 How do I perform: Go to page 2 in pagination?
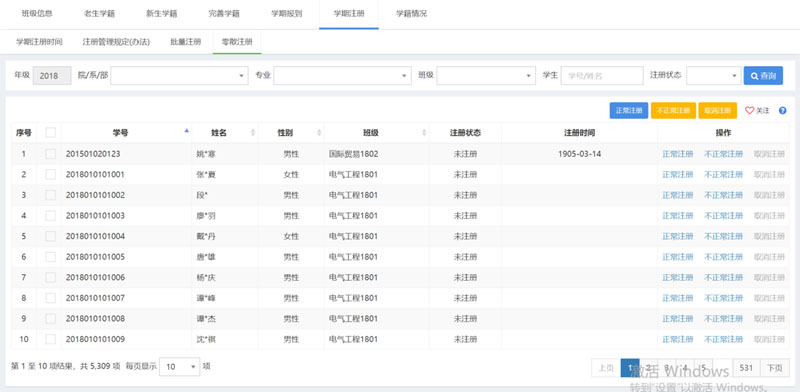pyautogui.click(x=648, y=368)
